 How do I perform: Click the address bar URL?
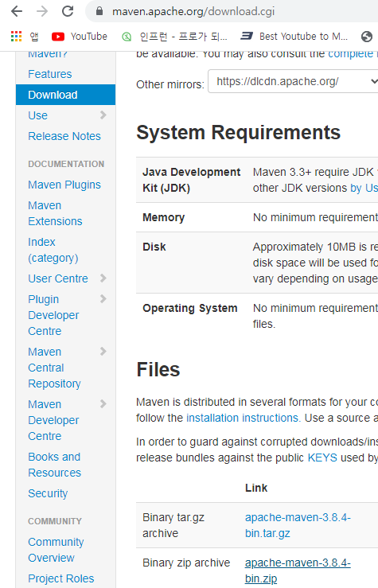click(x=193, y=11)
